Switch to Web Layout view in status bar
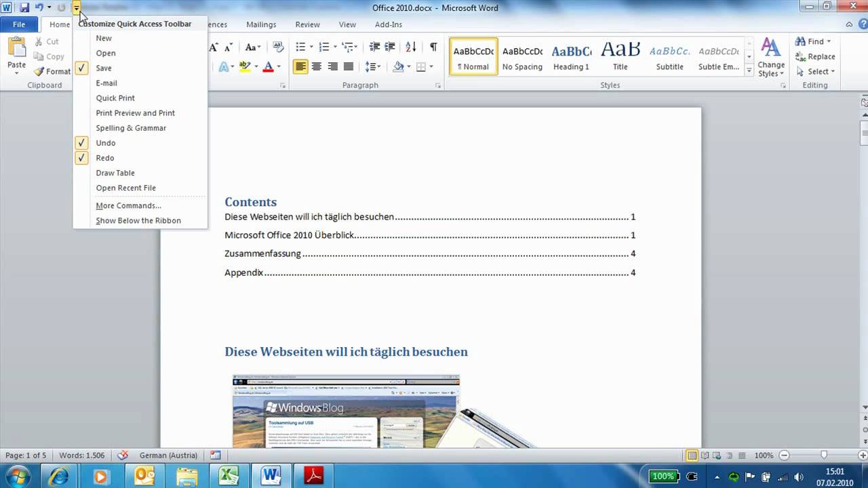 [717, 455]
